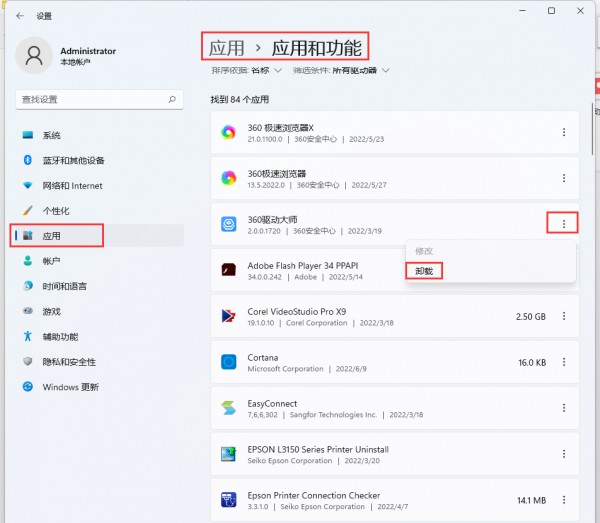Open 蓝牙和其他设备 section
The width and height of the screenshot is (600, 523).
[99, 160]
